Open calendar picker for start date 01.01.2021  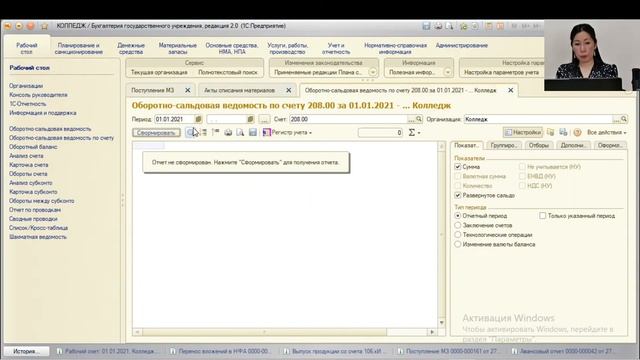pyautogui.click(x=198, y=119)
